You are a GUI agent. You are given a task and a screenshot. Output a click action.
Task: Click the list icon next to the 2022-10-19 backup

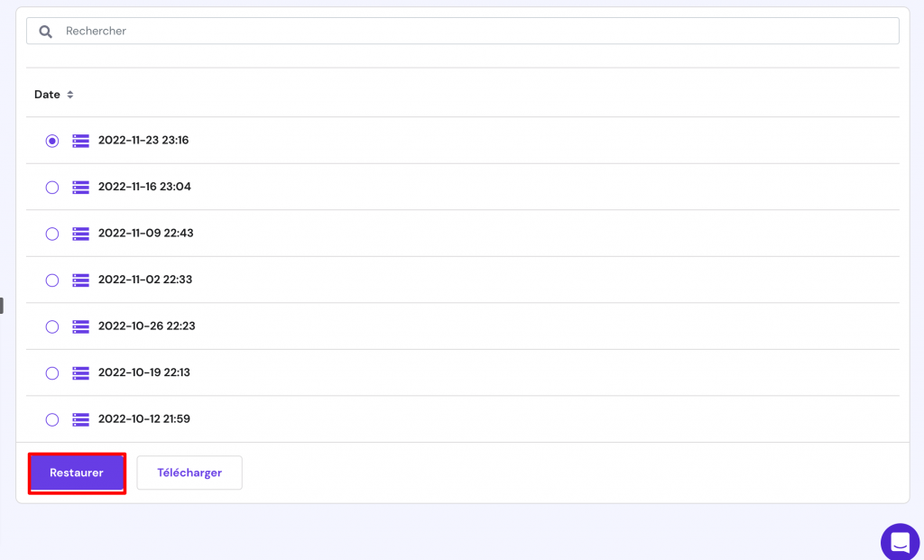80,372
